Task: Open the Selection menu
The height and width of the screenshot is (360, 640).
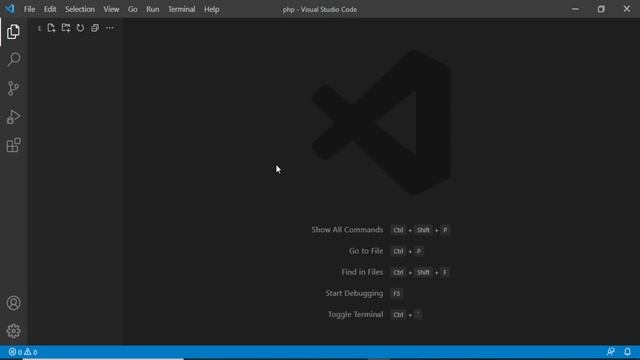Action: [80, 9]
